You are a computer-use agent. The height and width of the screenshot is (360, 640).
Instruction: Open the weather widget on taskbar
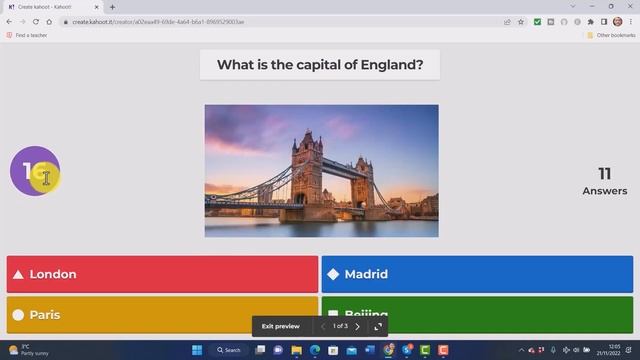(29, 350)
